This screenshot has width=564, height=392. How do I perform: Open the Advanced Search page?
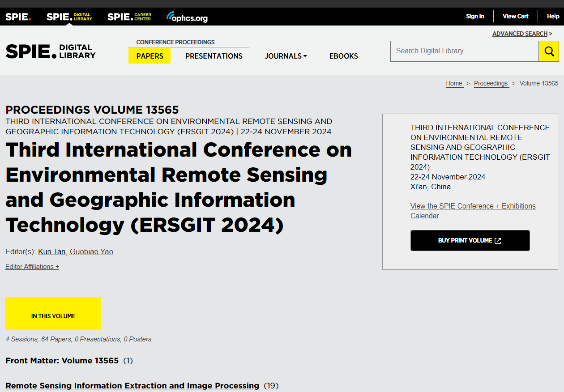click(x=520, y=34)
